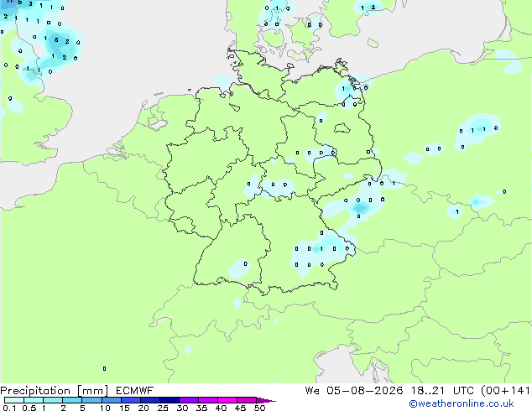Select the "UTC" label
The height and width of the screenshot is (411, 532).
pyautogui.click(x=463, y=391)
